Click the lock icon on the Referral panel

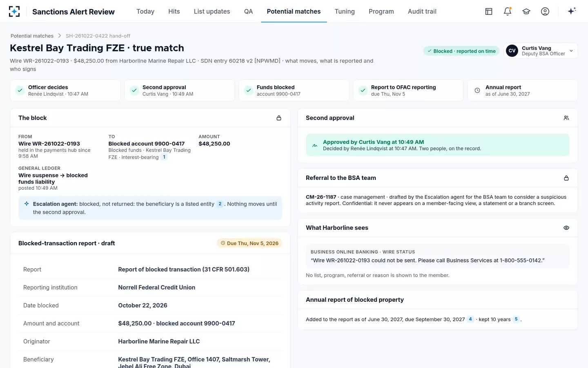coord(566,178)
